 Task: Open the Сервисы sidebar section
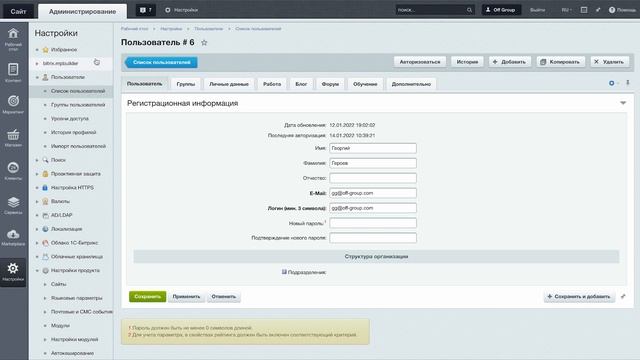point(13,205)
